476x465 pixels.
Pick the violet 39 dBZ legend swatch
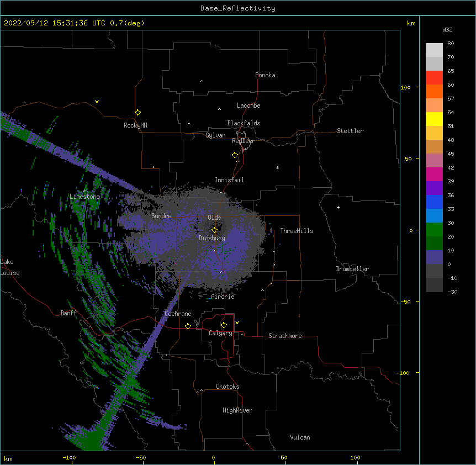pos(434,188)
